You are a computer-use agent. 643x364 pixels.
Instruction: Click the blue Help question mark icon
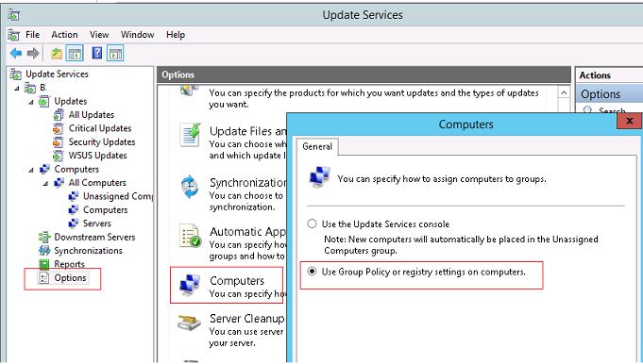coord(96,53)
